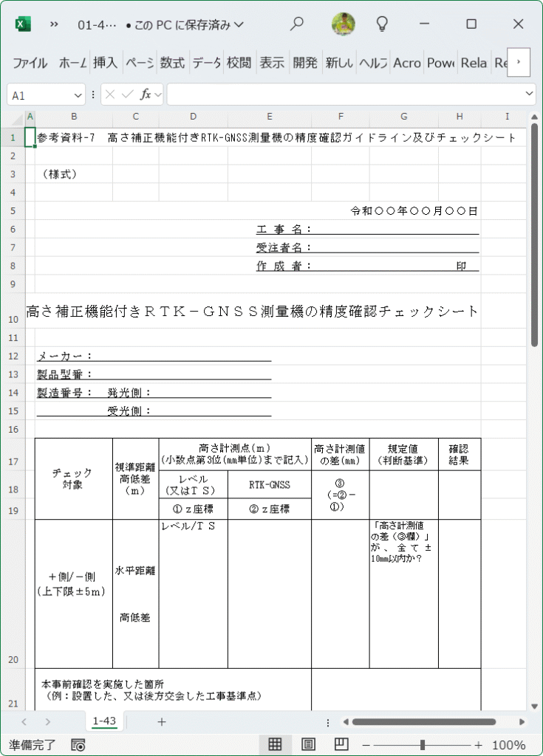543x756 pixels.
Task: Click the 規定値（判断基準） header cell
Action: tap(403, 455)
